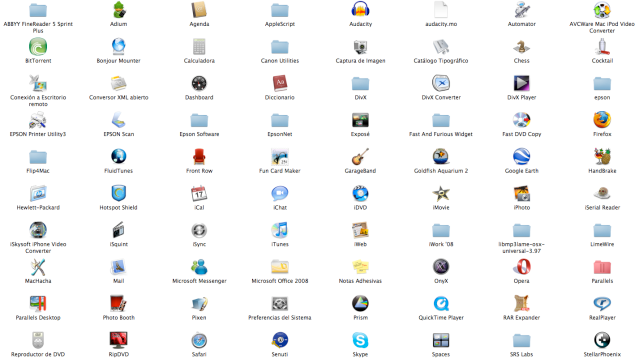The width and height of the screenshot is (639, 363).
Task: Open the Prism app icon
Action: tap(360, 303)
